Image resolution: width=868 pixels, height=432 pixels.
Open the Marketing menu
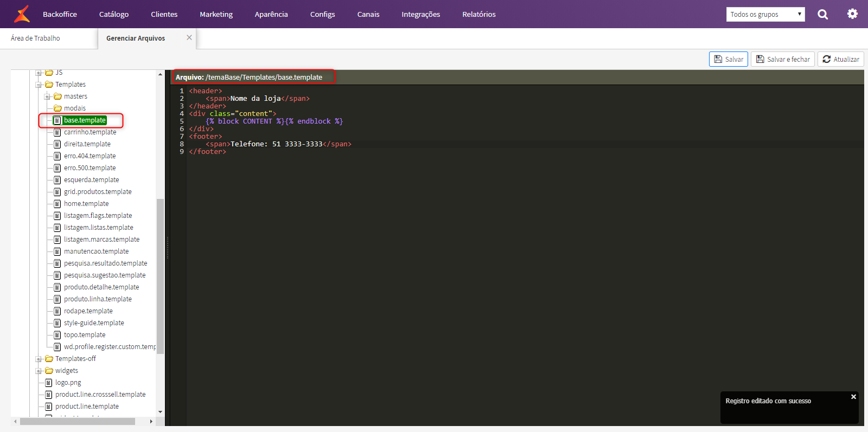[x=216, y=14]
